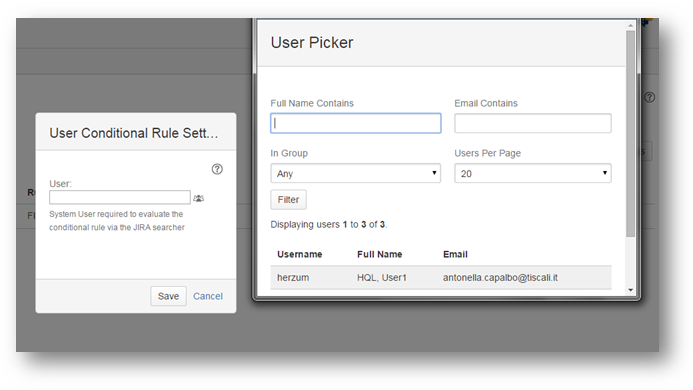This screenshot has height=390, width=693.
Task: Select email antonella.capalbo@tiscali.it cell
Action: click(500, 278)
